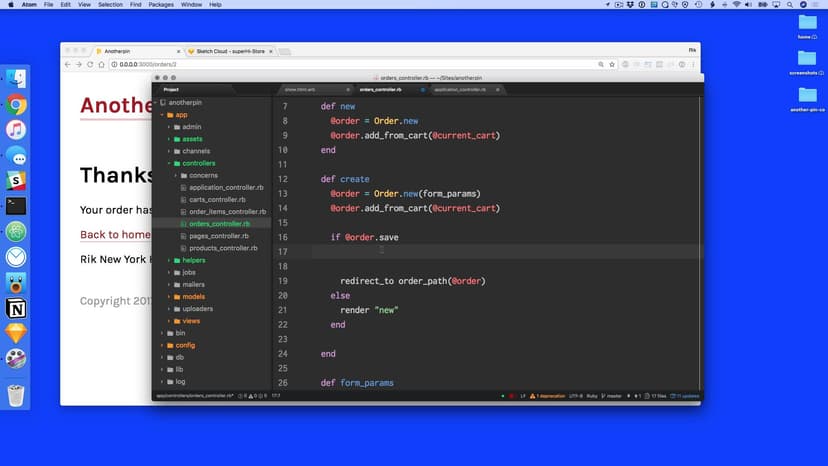Viewport: 828px width, 466px height.
Task: Open Notion from the dock
Action: [16, 308]
